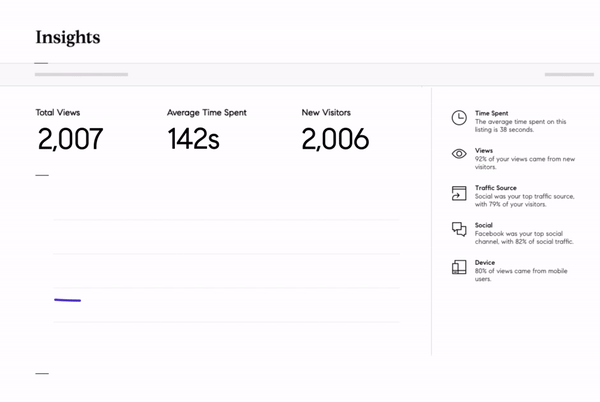The image size is (600, 402).
Task: Click the 2,007 total views number
Action: 70,139
